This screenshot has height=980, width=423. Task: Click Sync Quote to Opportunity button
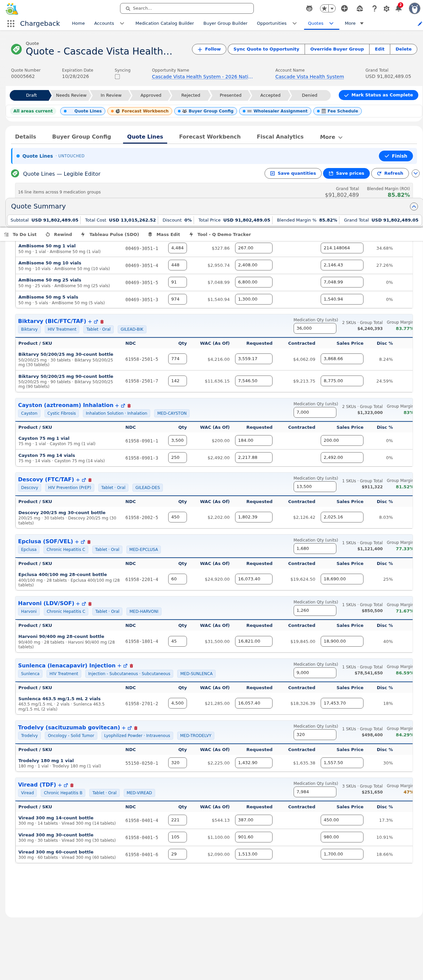266,50
